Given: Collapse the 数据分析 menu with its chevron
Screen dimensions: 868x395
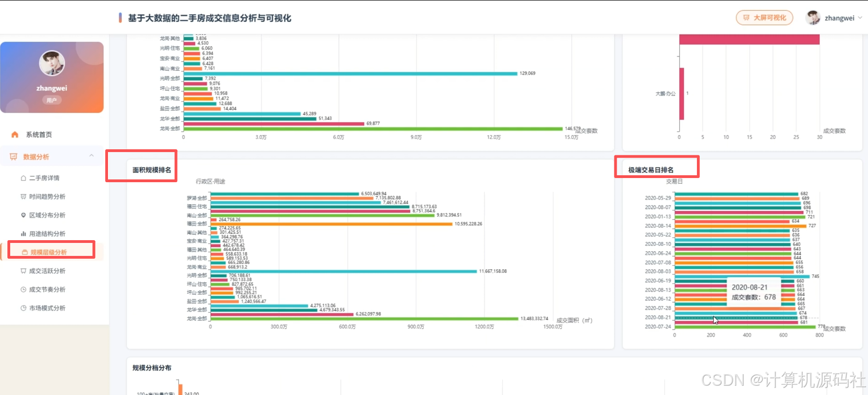Looking at the screenshot, I should [x=91, y=156].
